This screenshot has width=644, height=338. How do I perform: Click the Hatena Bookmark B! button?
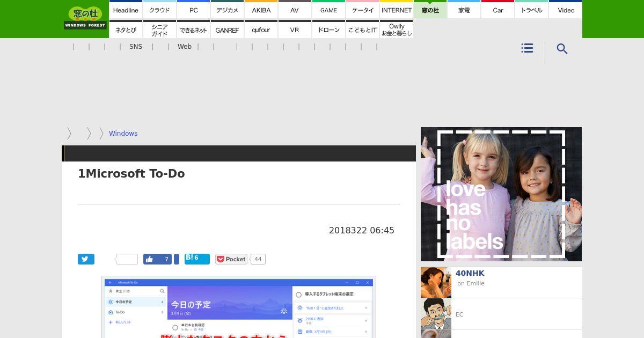click(197, 259)
